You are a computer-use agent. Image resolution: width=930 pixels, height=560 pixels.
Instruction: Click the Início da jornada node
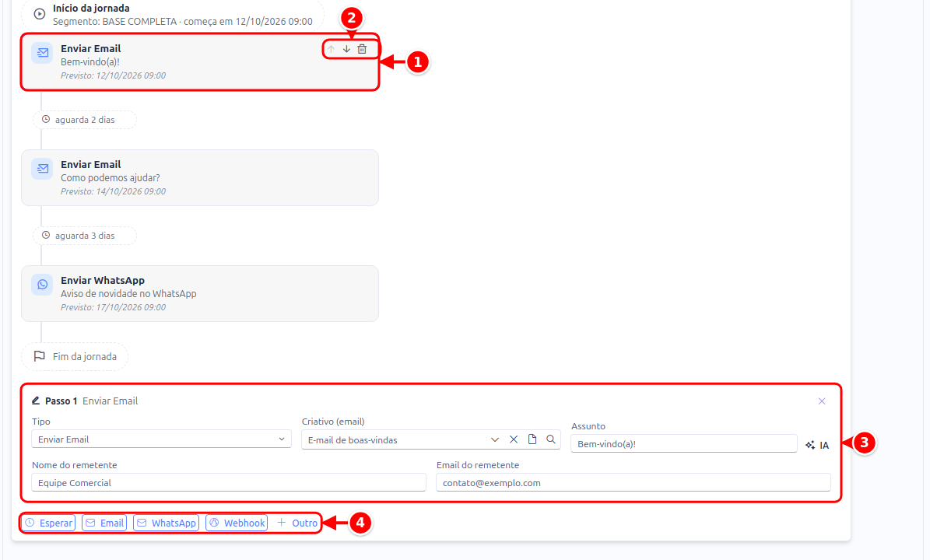(173, 14)
